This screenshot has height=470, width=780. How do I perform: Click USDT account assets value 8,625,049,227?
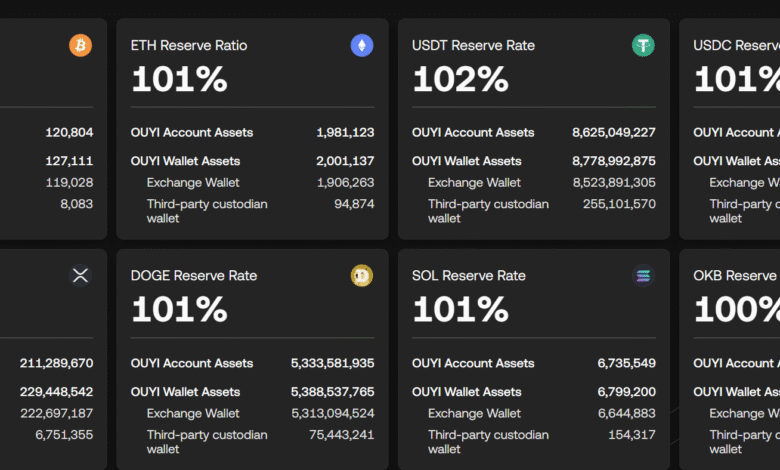(x=614, y=132)
